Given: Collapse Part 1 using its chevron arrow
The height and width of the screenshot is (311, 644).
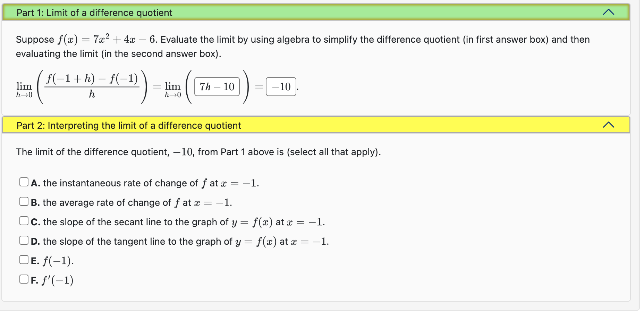Looking at the screenshot, I should click(608, 12).
